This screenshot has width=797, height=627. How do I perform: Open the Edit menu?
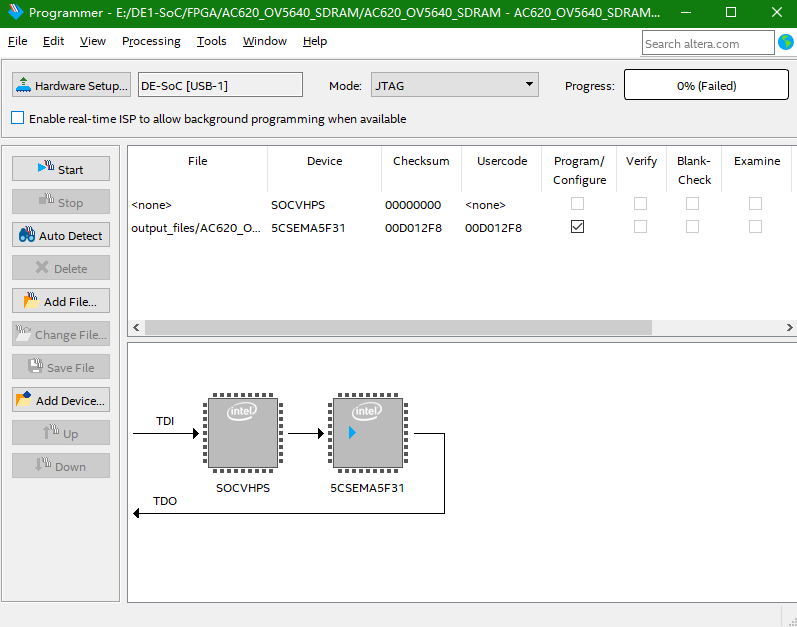53,41
